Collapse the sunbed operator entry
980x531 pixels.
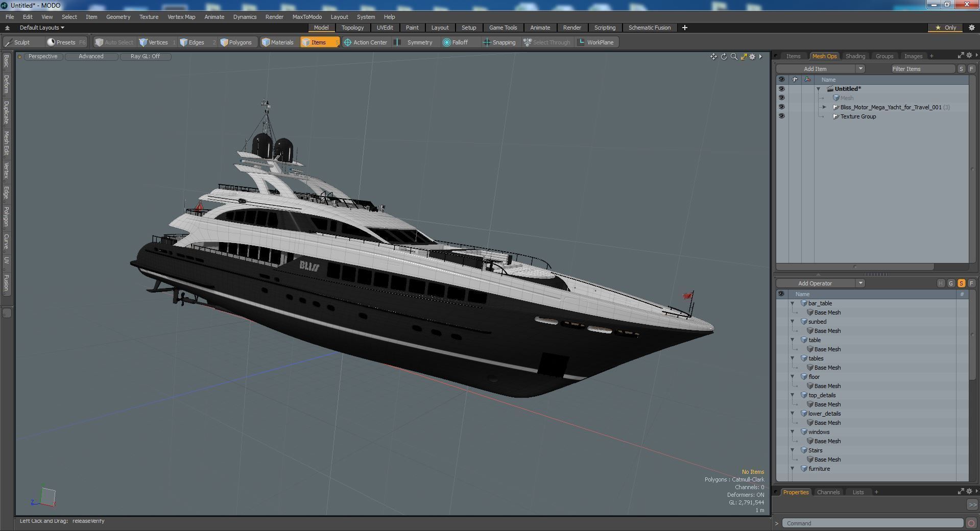793,322
